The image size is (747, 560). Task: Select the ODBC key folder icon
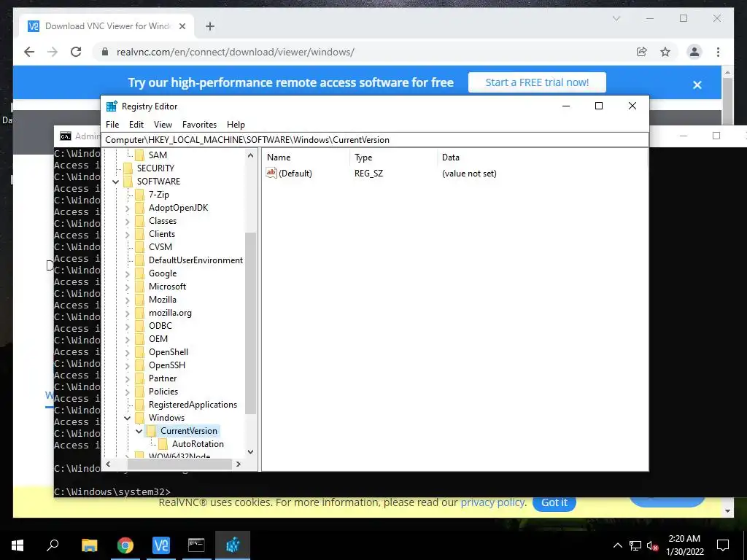(139, 326)
